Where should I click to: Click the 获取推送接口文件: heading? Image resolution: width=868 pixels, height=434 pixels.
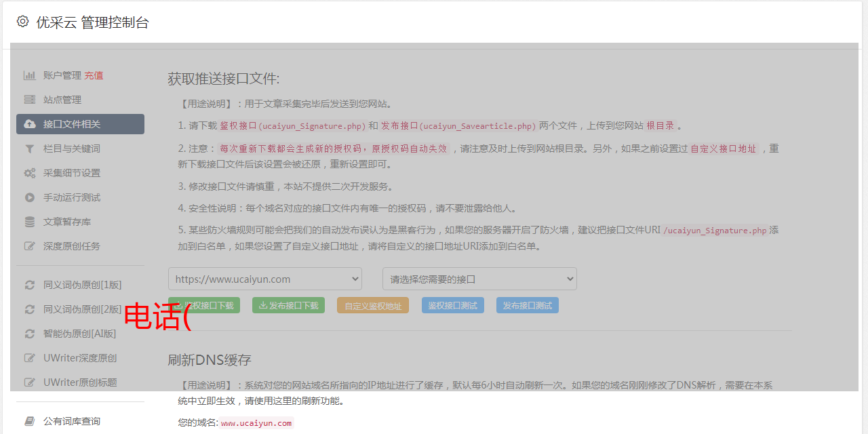(224, 79)
